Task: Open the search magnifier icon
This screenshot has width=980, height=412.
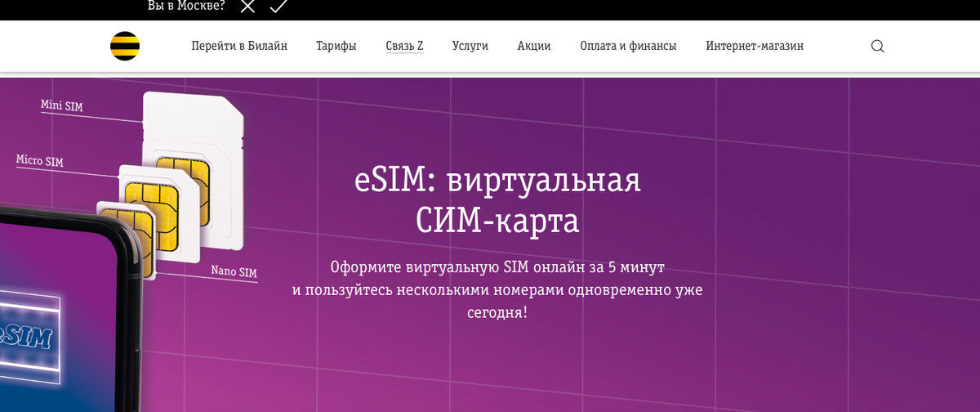Action: 878,47
